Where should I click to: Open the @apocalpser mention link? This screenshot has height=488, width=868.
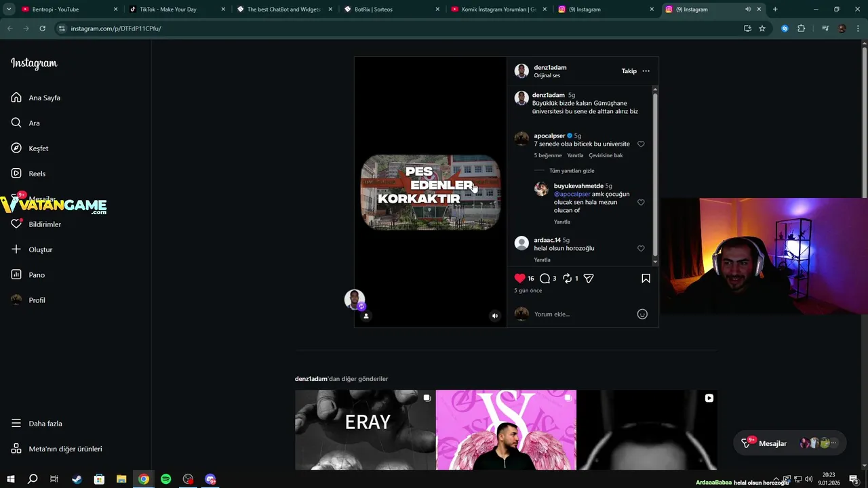click(572, 194)
